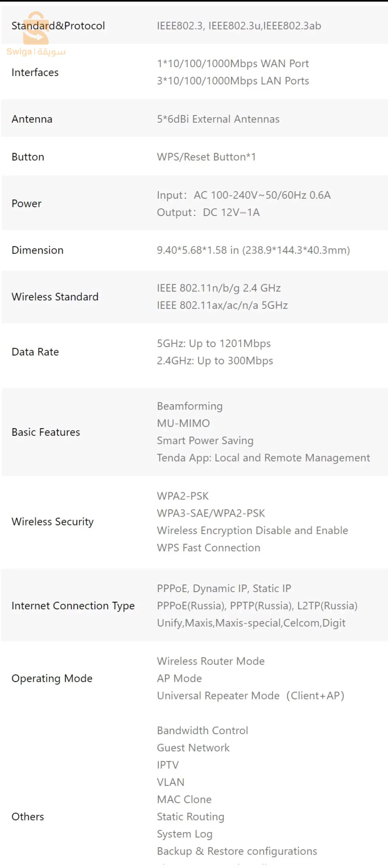Click the Power row label

(27, 204)
